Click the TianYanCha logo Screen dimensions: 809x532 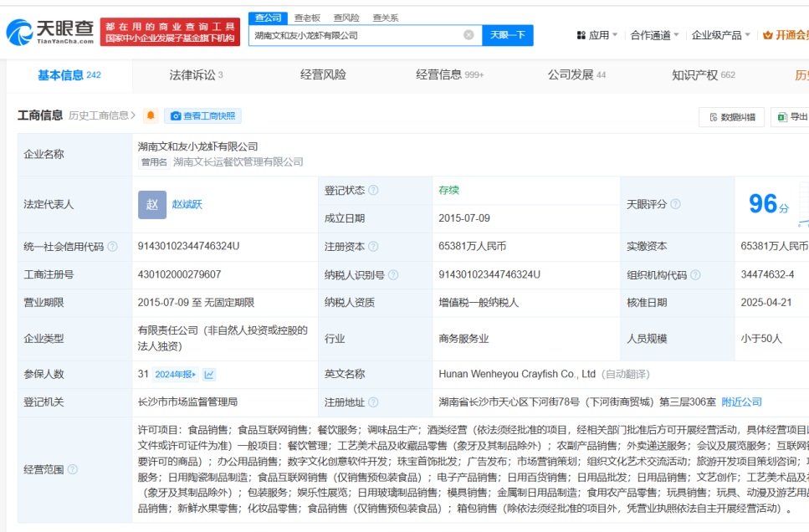click(x=50, y=32)
